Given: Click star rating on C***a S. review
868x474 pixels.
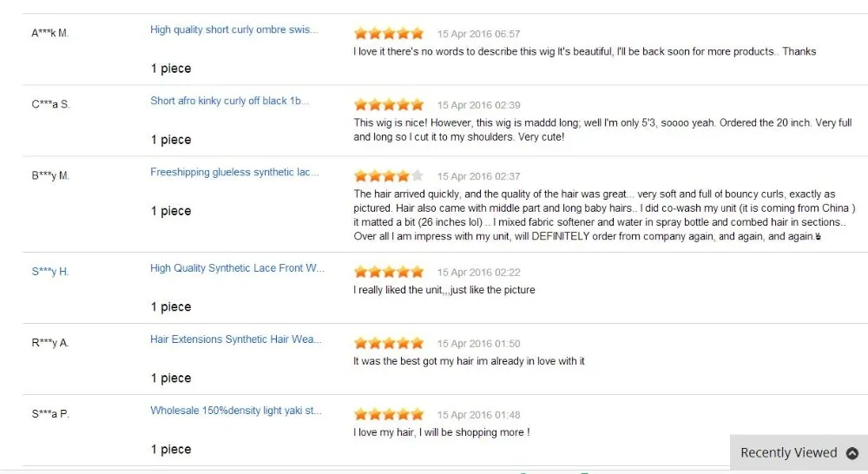Looking at the screenshot, I should (x=389, y=105).
